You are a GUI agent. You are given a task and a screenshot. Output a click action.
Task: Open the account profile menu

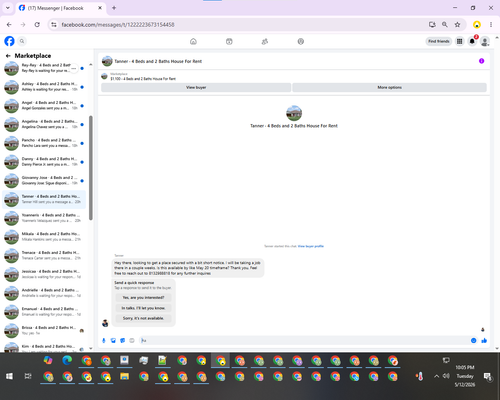[485, 41]
